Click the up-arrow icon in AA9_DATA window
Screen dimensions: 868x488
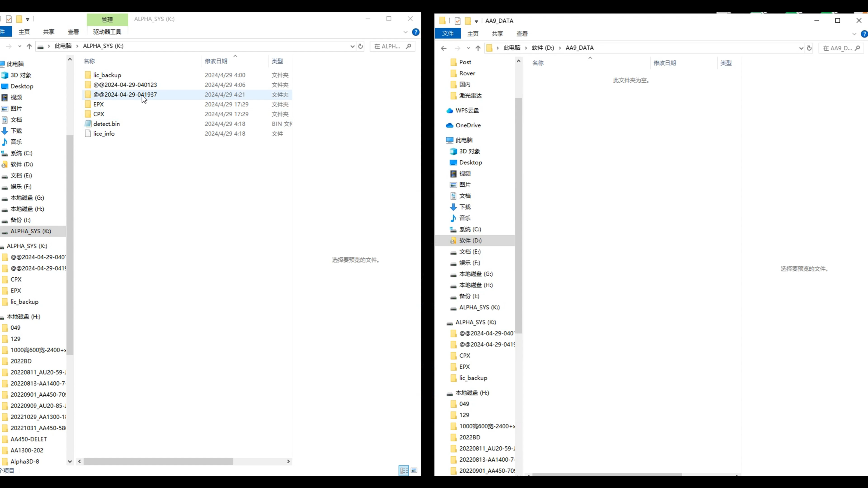(x=478, y=48)
